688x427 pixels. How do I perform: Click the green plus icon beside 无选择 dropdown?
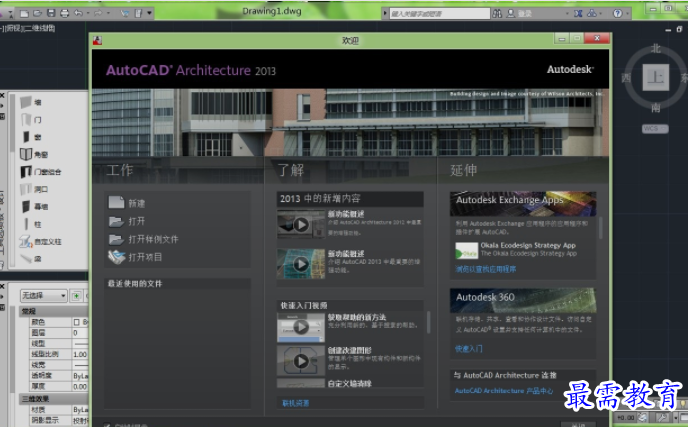pos(76,296)
